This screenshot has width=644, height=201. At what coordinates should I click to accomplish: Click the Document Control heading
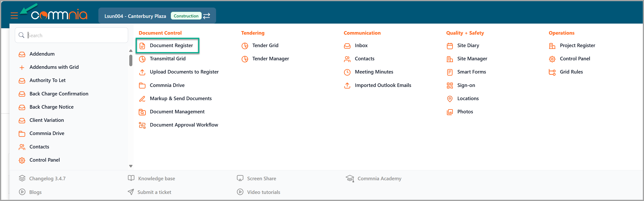click(x=160, y=33)
